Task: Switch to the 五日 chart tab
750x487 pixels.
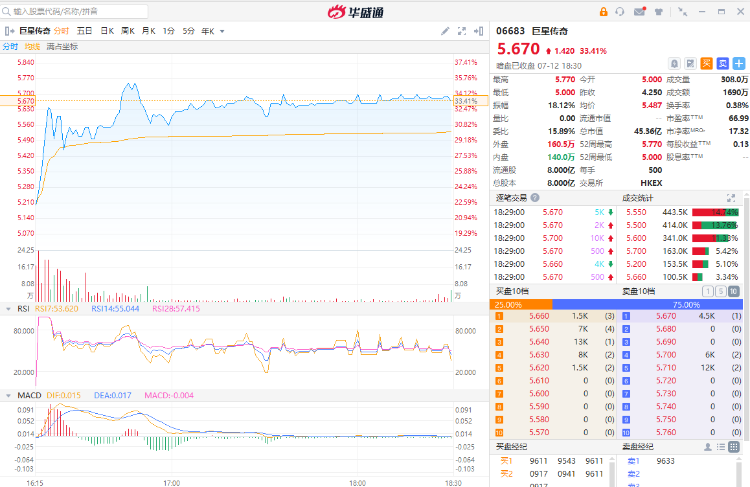Action: (84, 31)
